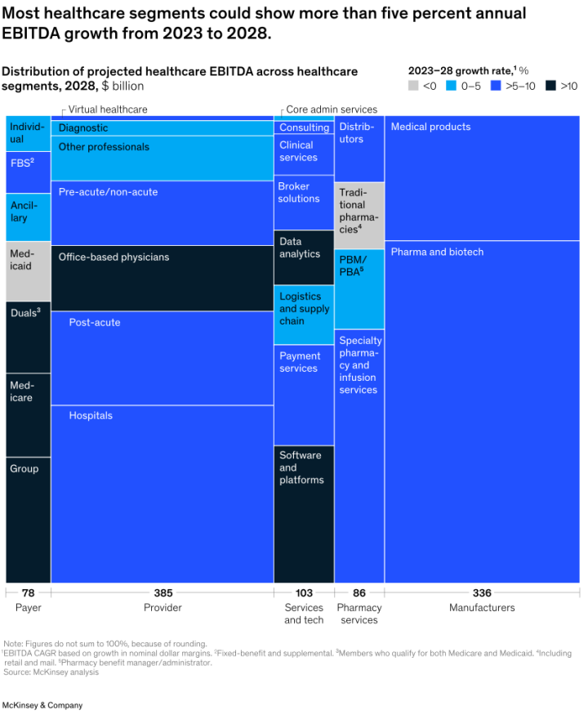Click the Office-based physicians block
The image size is (588, 715).
coord(162,278)
